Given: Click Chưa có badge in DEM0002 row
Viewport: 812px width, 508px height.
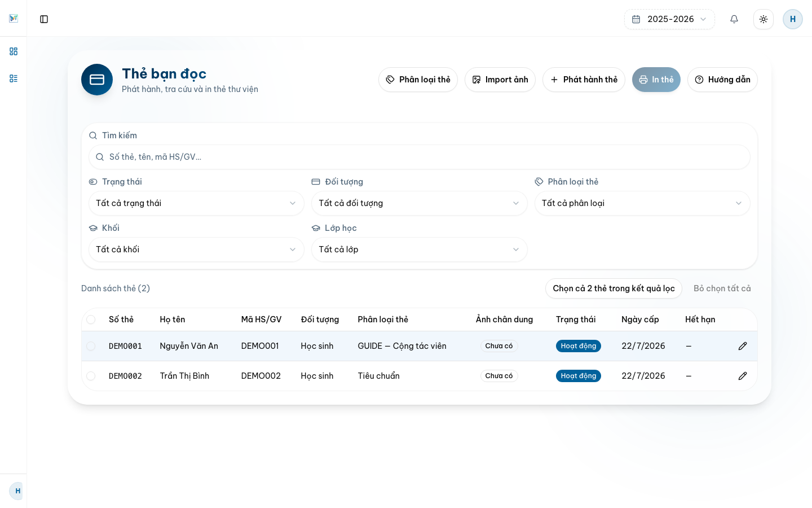Looking at the screenshot, I should [499, 376].
